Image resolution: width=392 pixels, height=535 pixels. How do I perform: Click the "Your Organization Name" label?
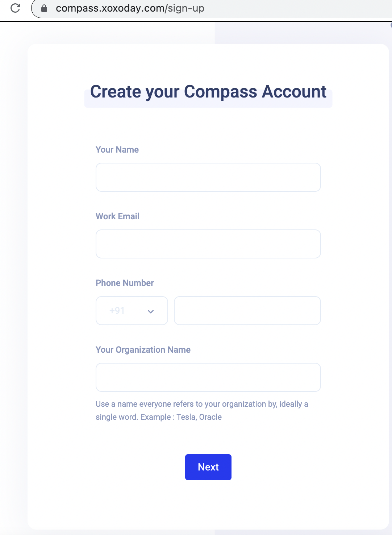click(143, 350)
